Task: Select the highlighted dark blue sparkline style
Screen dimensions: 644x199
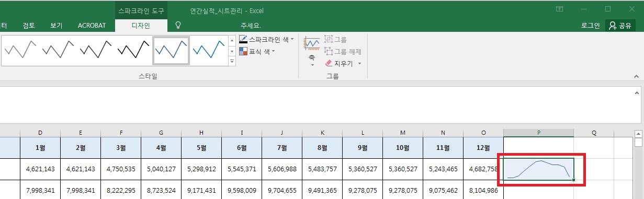Action: [171, 50]
